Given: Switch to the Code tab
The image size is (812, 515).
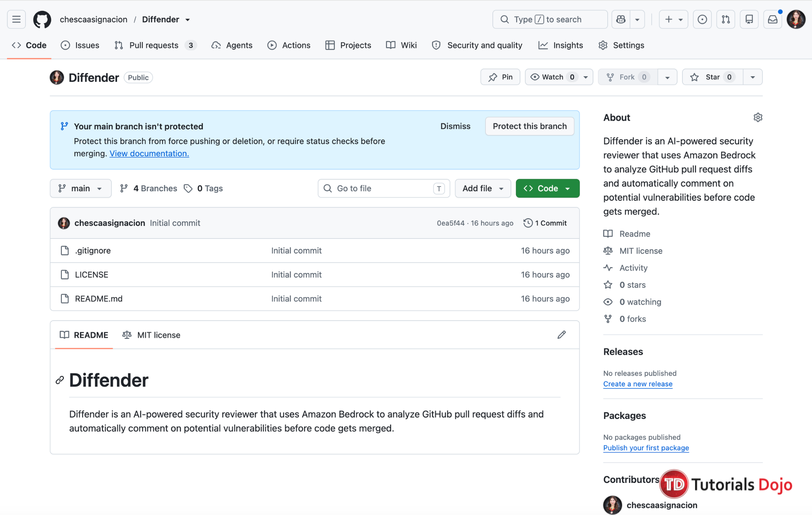Looking at the screenshot, I should point(29,45).
